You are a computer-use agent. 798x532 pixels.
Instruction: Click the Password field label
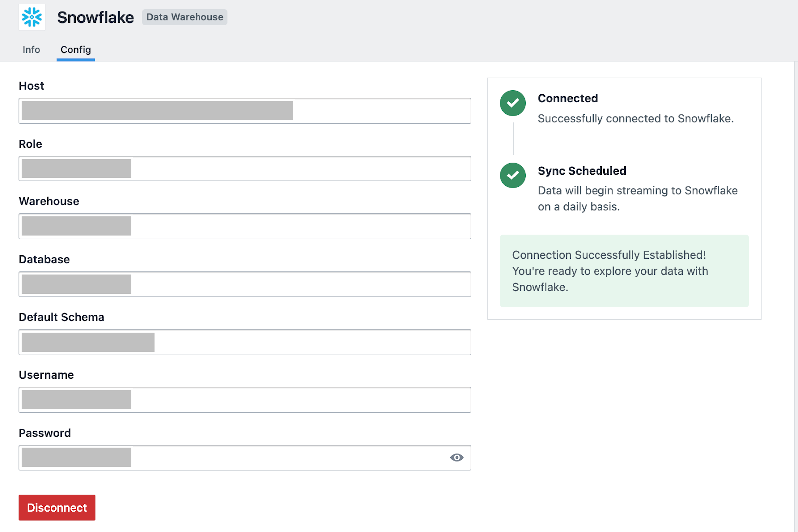[45, 433]
